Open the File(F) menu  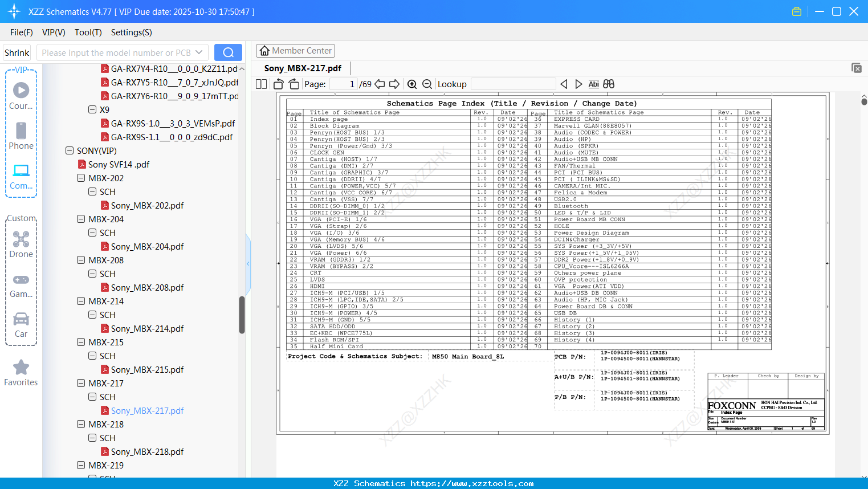click(22, 32)
